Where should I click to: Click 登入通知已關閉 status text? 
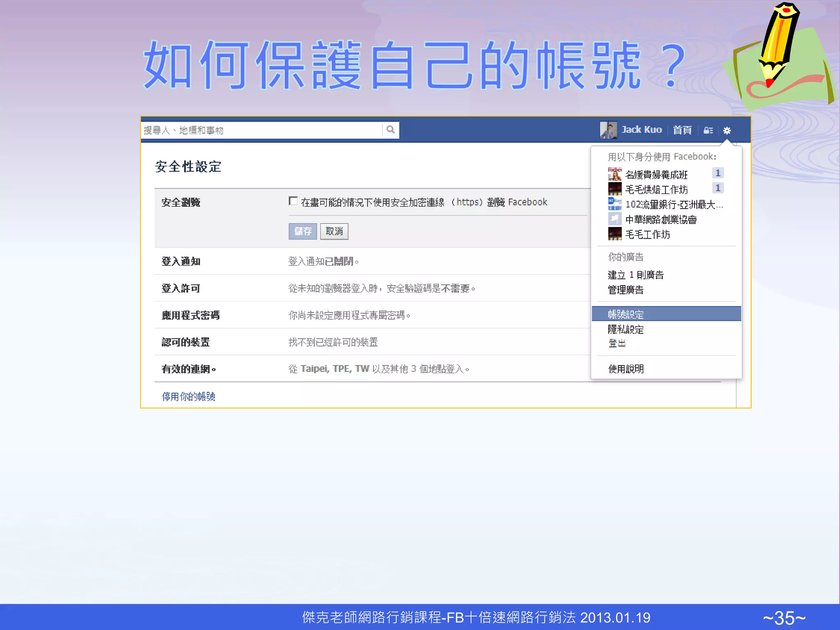coord(323,261)
